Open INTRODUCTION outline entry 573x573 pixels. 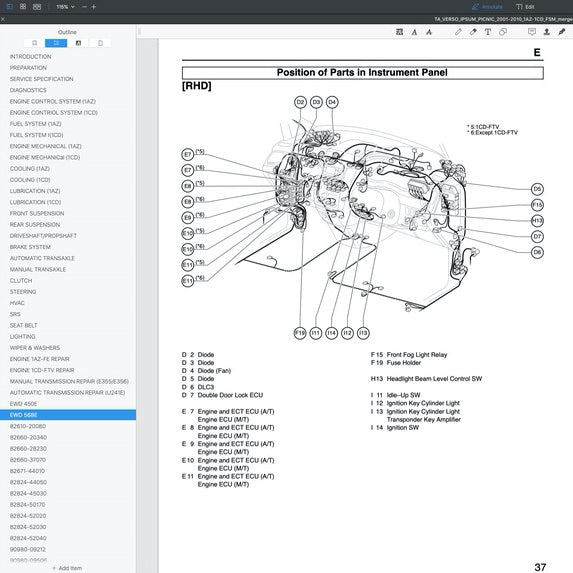[30, 57]
